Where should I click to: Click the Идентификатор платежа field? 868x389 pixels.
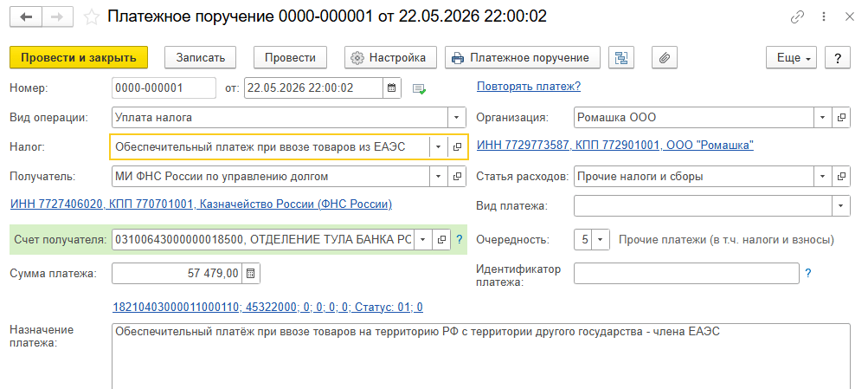686,273
